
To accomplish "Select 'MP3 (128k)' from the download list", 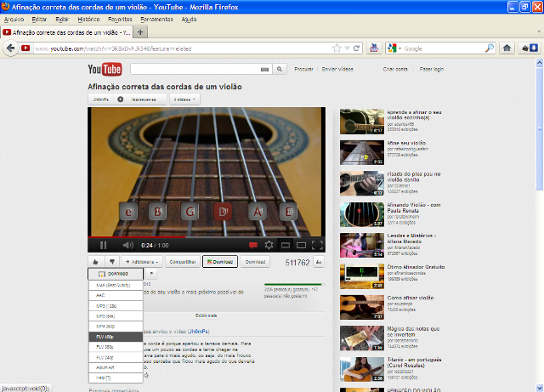I will (116, 306).
